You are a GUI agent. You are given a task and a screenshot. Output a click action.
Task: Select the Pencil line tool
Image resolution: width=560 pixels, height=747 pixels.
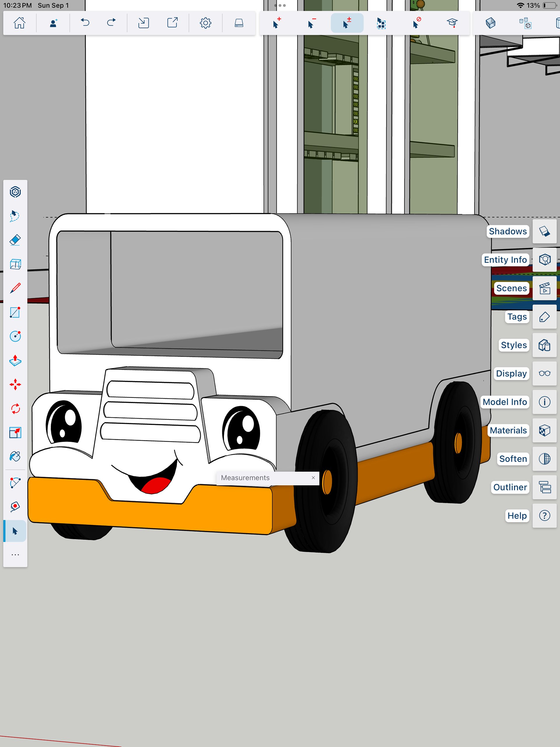pos(15,288)
